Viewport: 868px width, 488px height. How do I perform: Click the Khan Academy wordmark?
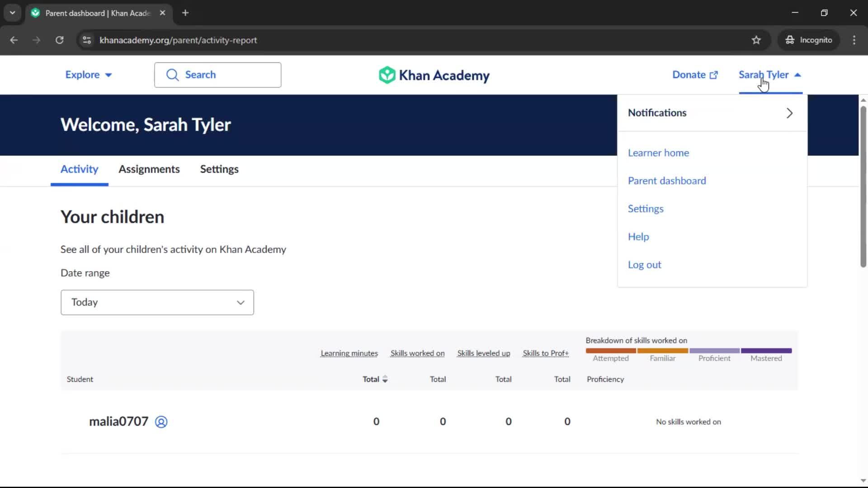point(444,75)
